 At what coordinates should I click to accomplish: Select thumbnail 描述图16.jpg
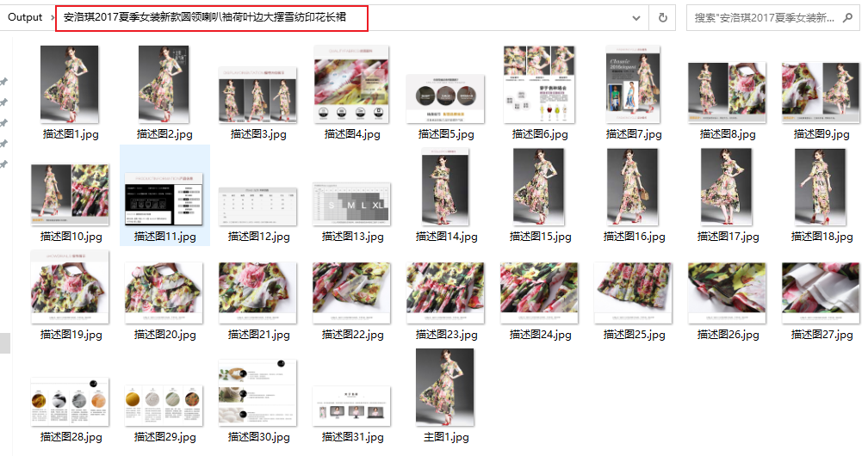click(x=633, y=187)
